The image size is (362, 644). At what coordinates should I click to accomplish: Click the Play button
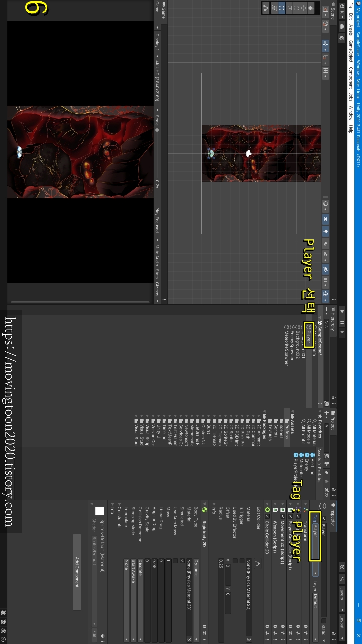342,312
